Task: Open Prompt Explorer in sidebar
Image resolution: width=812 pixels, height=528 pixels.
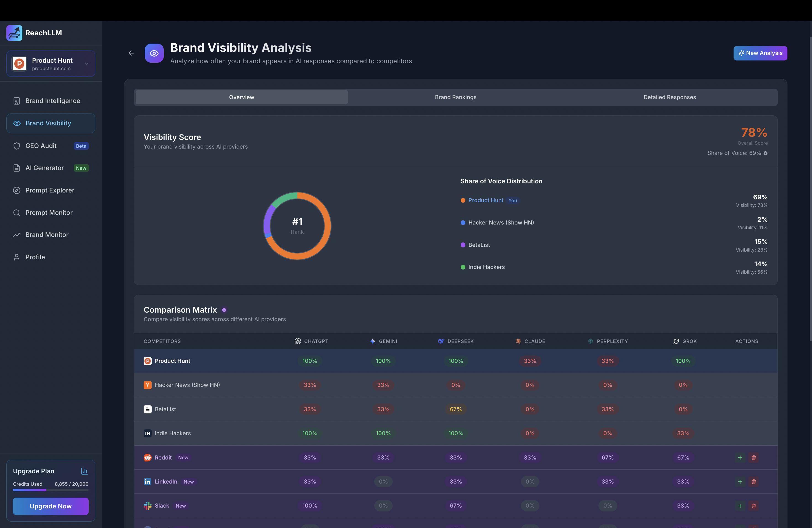Action: tap(51, 190)
